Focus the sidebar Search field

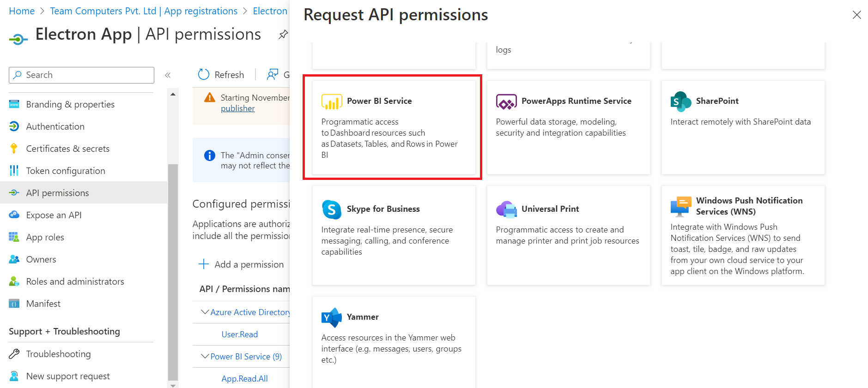click(81, 75)
